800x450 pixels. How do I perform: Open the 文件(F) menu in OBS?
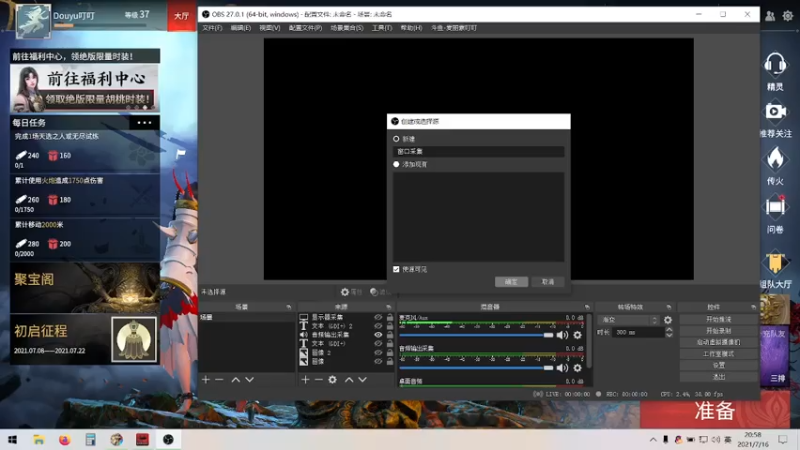click(212, 28)
